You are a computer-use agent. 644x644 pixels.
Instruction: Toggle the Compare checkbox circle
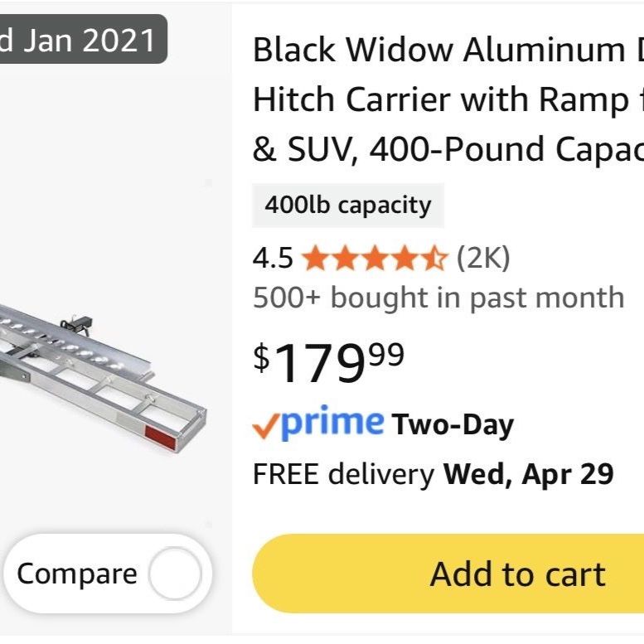tap(174, 574)
